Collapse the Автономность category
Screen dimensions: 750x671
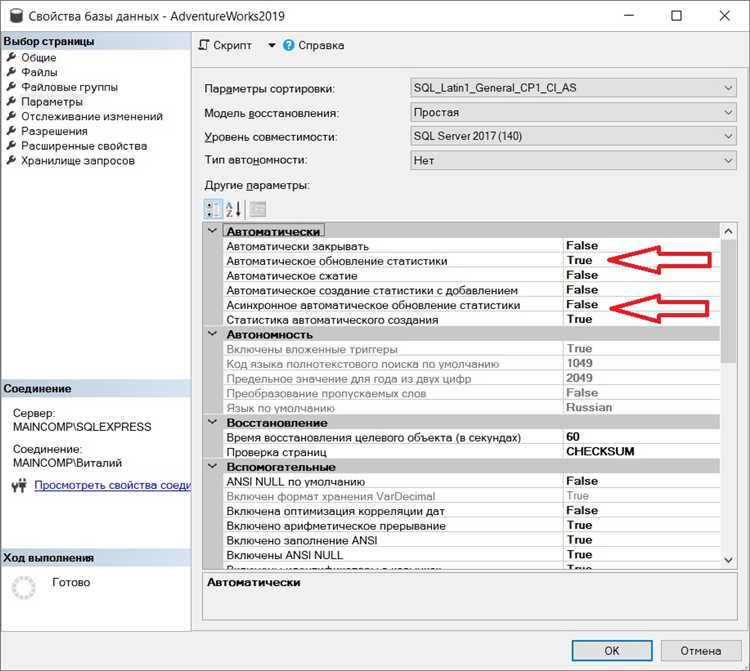pos(212,334)
